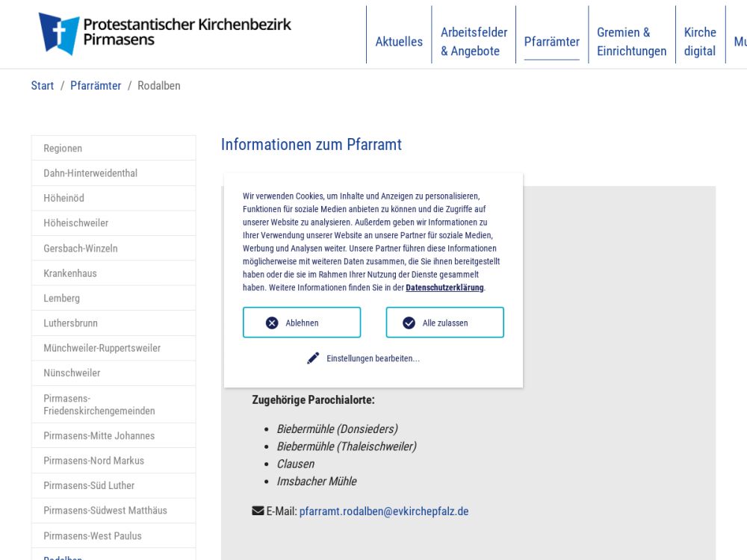Image resolution: width=747 pixels, height=560 pixels.
Task: Open Münchweiler-Ruppertsweiler sidebar entry
Action: [x=102, y=348]
